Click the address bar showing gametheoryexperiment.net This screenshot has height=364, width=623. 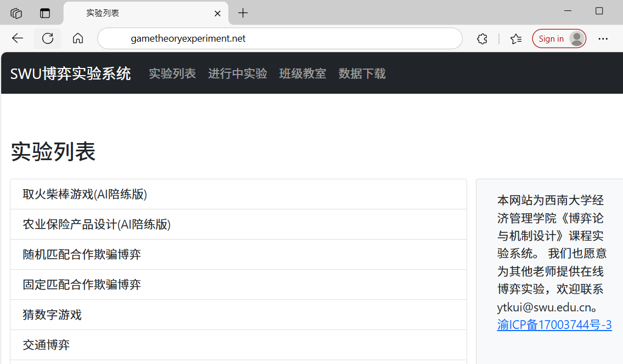(280, 39)
